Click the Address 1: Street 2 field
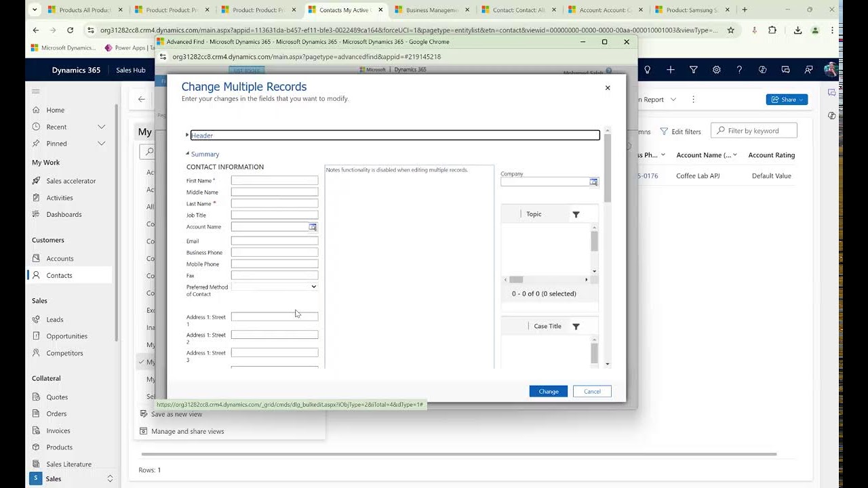This screenshot has width=868, height=488. pos(275,335)
